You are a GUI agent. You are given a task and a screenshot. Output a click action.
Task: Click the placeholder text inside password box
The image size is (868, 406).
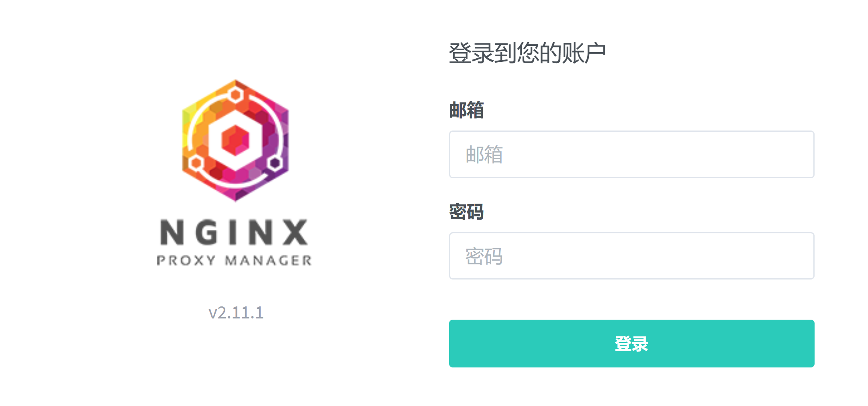pos(484,256)
